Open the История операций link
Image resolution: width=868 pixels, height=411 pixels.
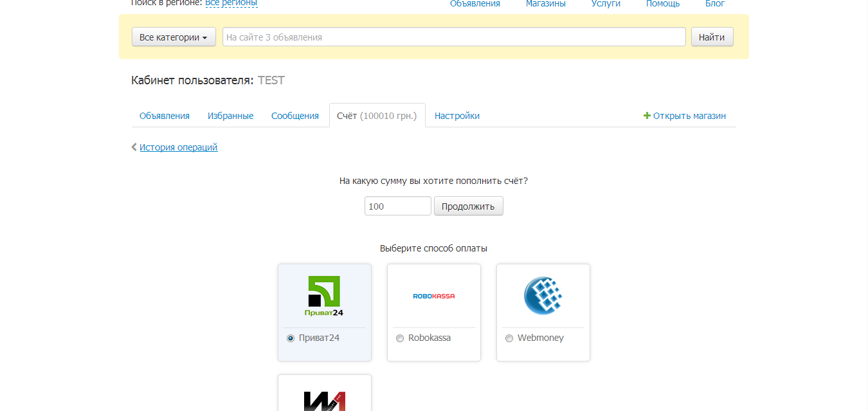pyautogui.click(x=179, y=147)
